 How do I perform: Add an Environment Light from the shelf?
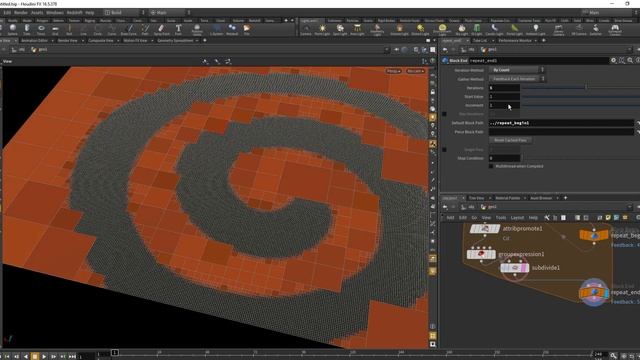tap(442, 29)
